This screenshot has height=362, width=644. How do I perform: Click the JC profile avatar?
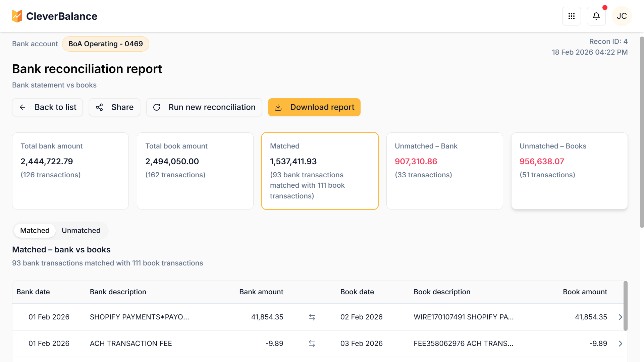tap(622, 16)
